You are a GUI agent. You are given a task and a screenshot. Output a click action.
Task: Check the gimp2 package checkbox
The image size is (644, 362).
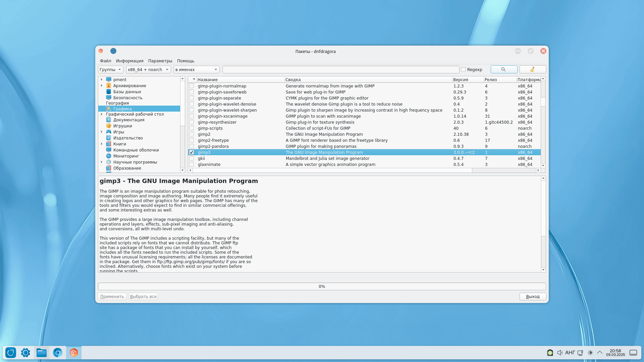192,134
